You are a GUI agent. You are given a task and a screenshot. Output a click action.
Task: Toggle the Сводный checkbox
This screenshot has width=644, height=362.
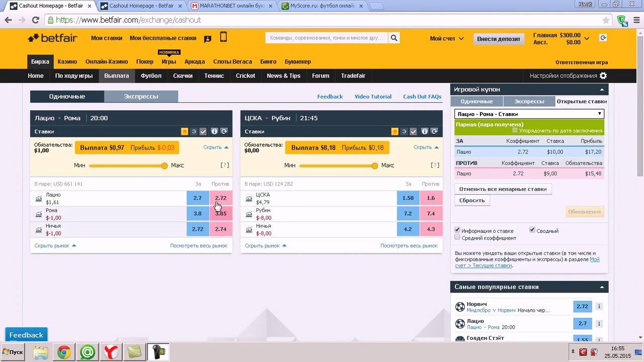point(532,230)
